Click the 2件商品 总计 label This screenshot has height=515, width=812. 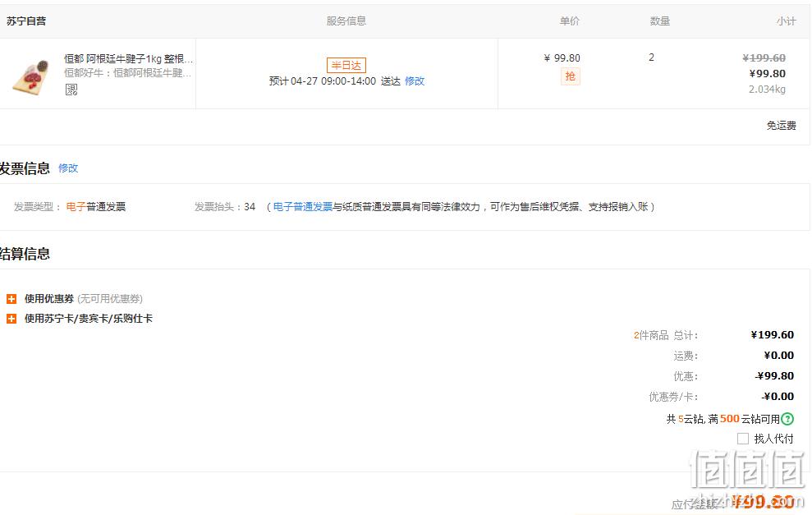coord(666,335)
